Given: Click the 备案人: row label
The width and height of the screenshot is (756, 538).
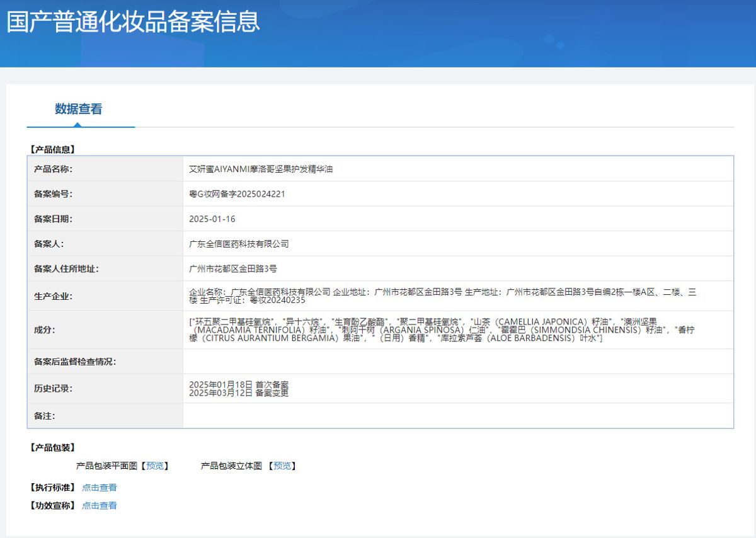Looking at the screenshot, I should pyautogui.click(x=49, y=244).
